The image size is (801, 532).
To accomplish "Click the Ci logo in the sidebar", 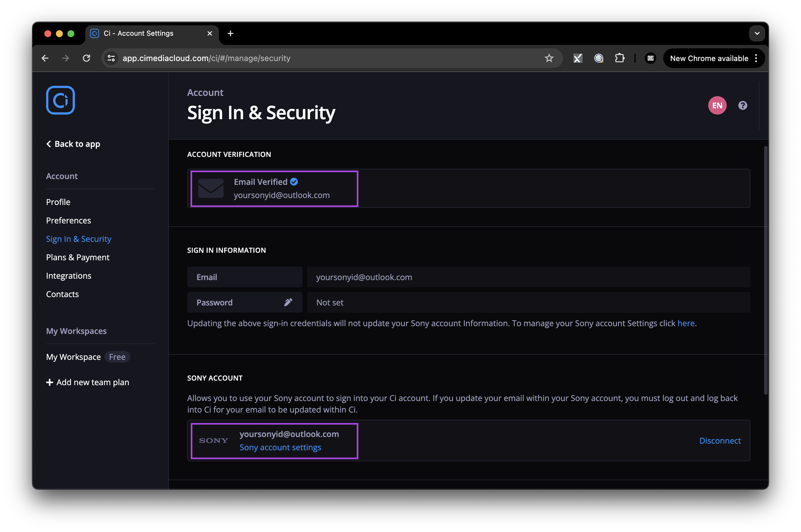I will (x=60, y=100).
